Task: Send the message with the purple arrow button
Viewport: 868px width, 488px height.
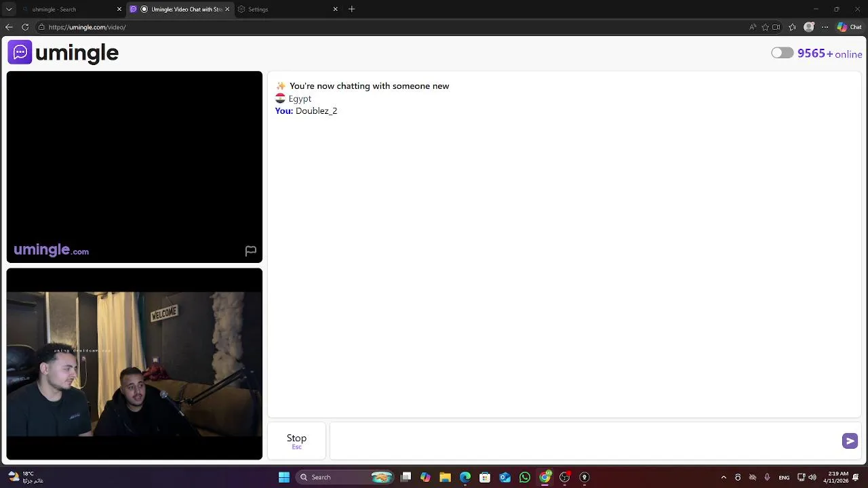Action: pos(850,441)
